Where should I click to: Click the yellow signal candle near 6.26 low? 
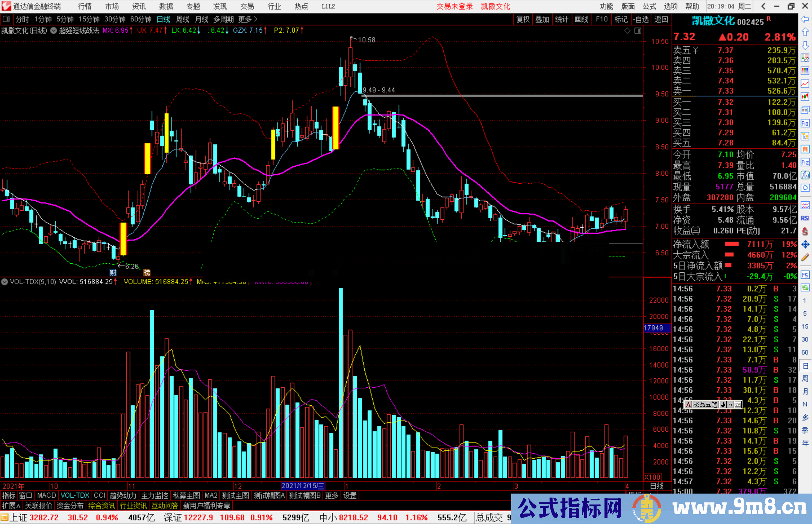[x=123, y=239]
